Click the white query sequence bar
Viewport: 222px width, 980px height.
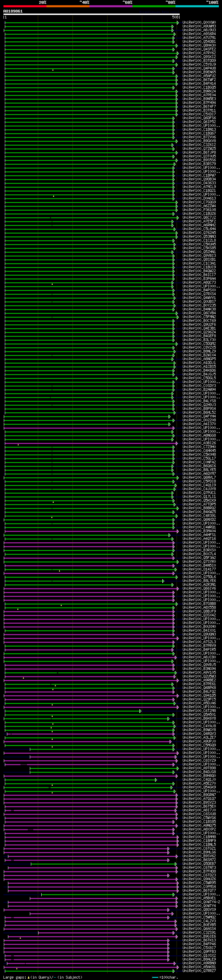92,14
